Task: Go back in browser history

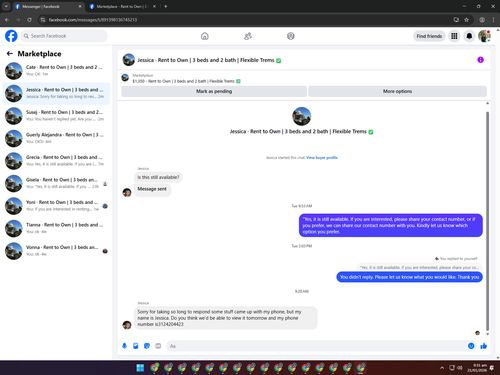Action: click(7, 20)
